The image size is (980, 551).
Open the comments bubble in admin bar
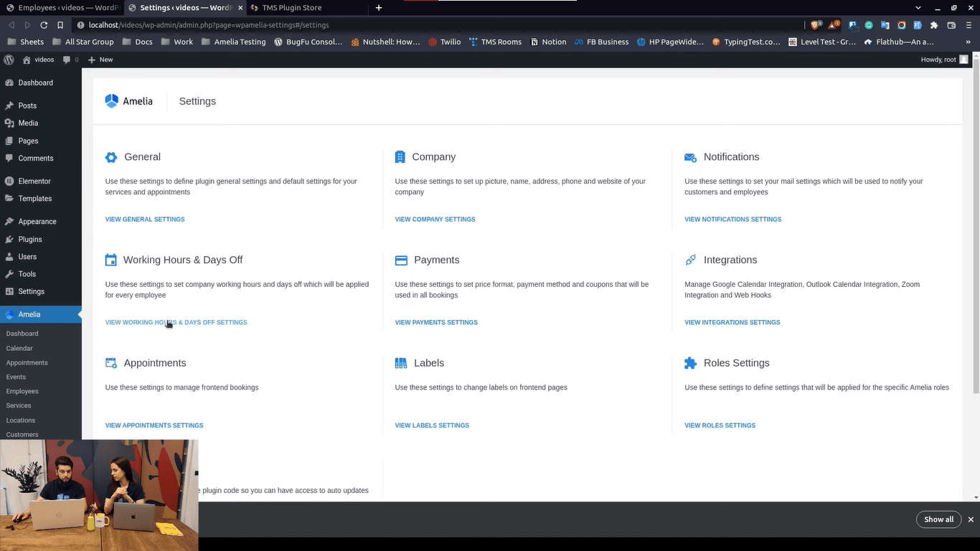click(x=67, y=60)
